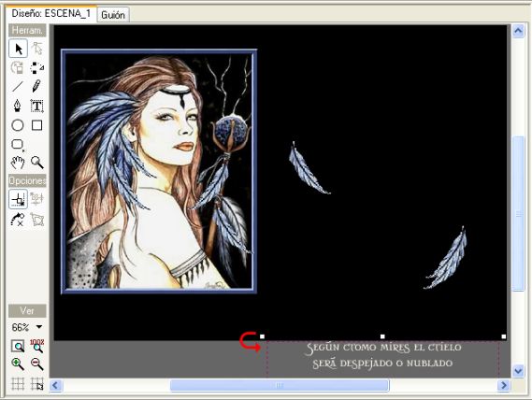Click the vertical scrollbar thumb
The image size is (532, 400).
[518, 213]
